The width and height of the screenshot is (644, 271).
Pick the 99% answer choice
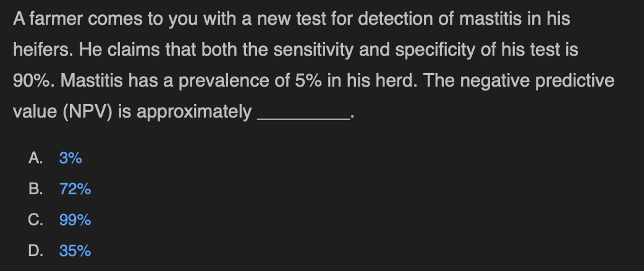coord(75,220)
